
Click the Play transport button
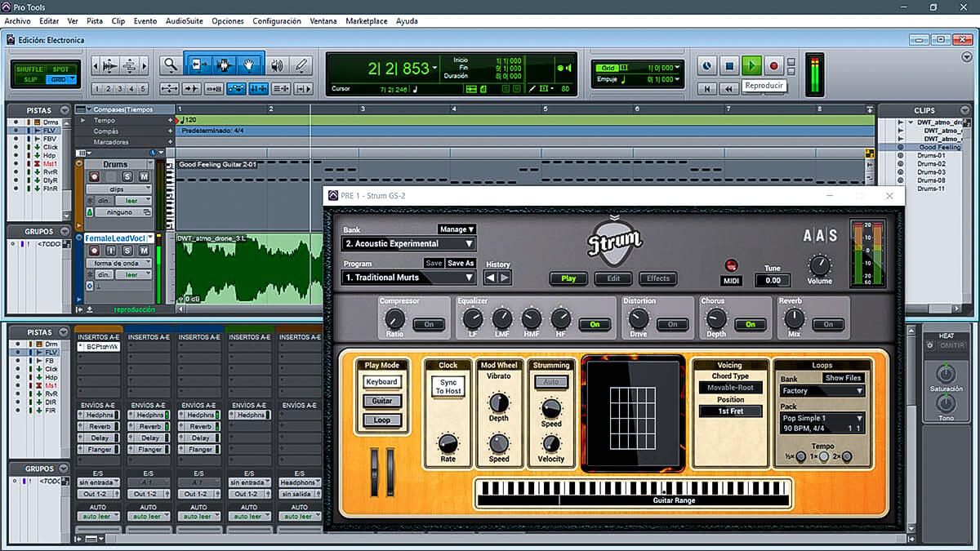[752, 65]
